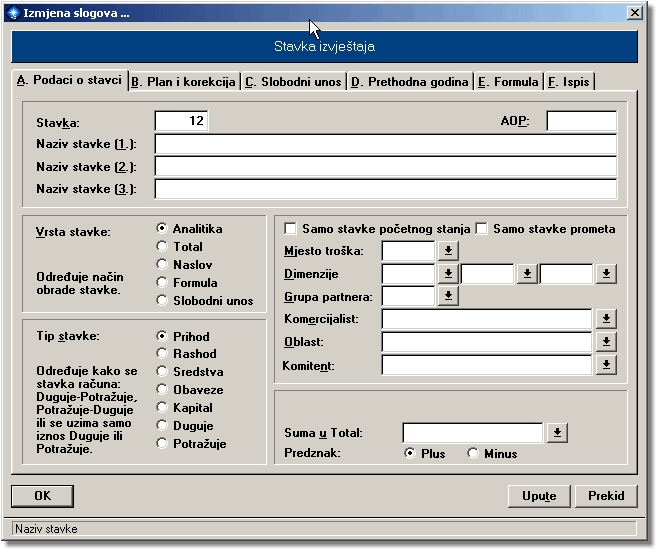Viewport: 659px width, 552px height.
Task: Open the Komitent lookup arrow
Action: point(605,365)
